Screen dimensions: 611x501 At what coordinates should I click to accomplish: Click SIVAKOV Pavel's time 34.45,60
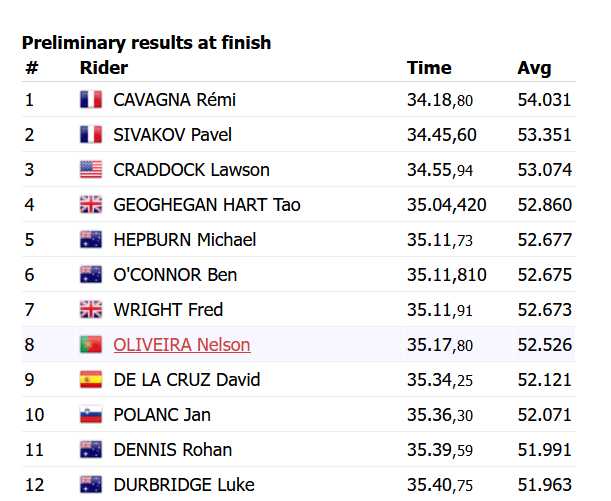[x=441, y=135]
